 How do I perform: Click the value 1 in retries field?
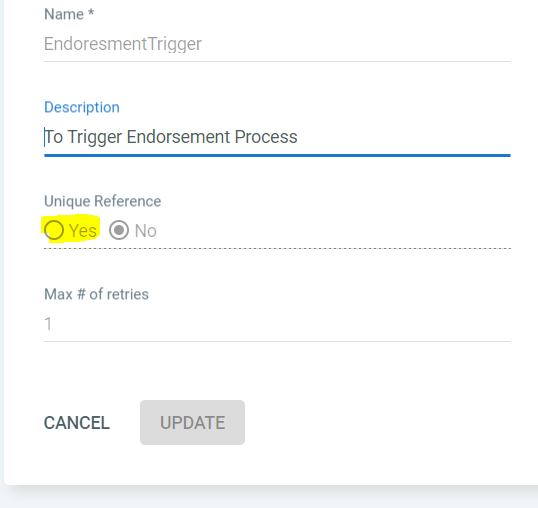pyautogui.click(x=48, y=324)
